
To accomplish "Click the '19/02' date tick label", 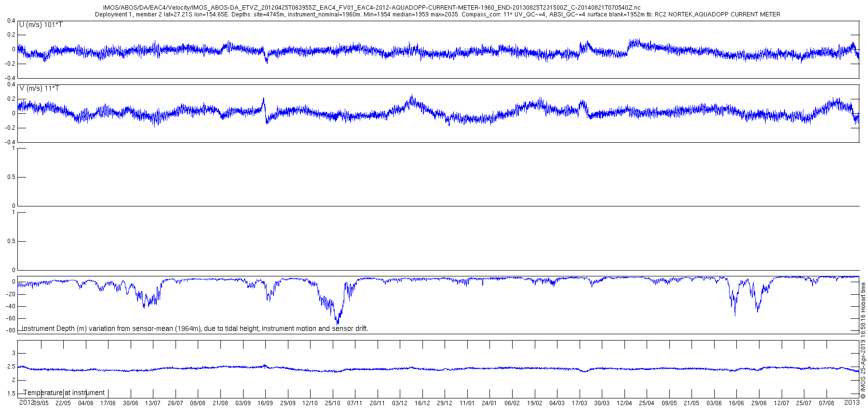I will 535,403.
